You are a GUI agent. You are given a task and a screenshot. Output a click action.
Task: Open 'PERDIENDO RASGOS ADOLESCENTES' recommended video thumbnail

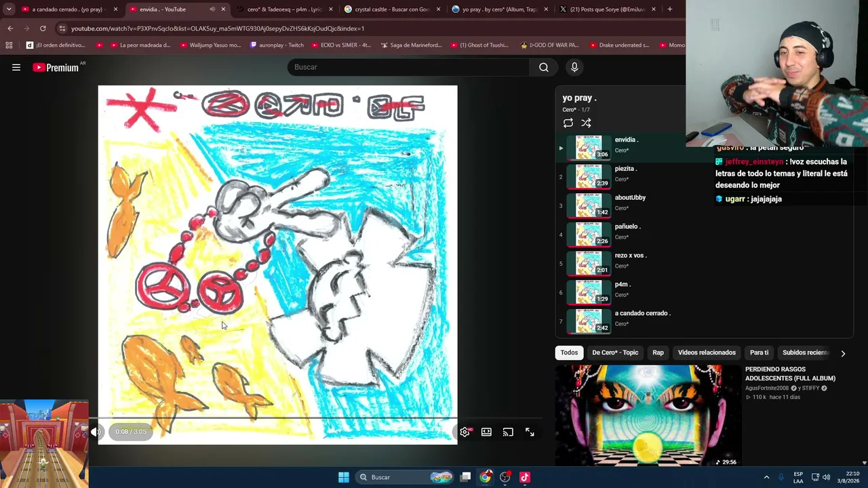coord(648,415)
